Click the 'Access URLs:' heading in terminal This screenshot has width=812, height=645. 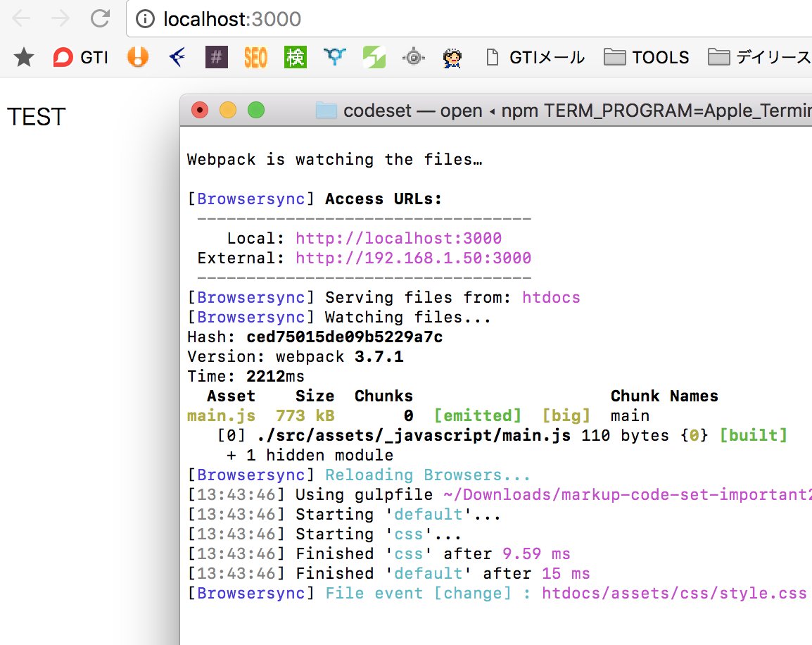pyautogui.click(x=383, y=199)
